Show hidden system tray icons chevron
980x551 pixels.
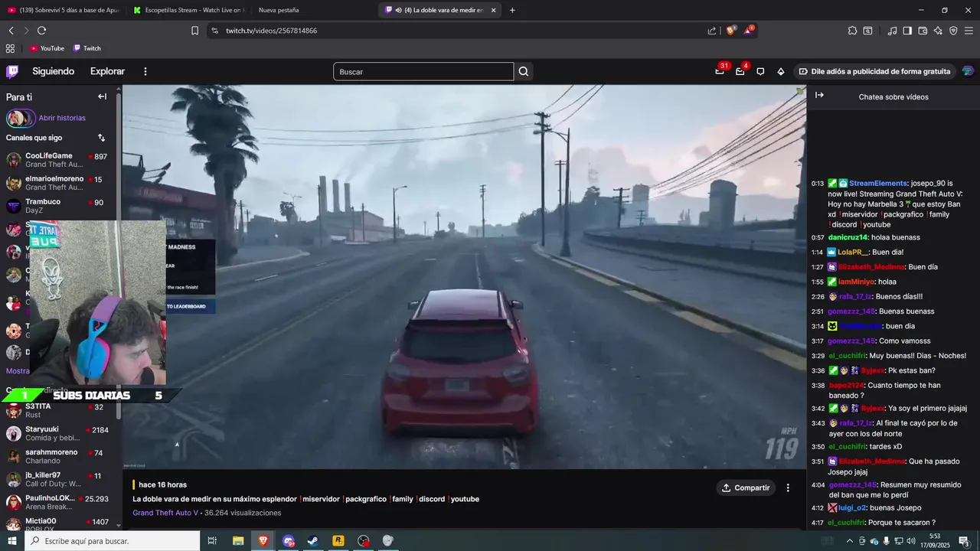[x=849, y=541]
